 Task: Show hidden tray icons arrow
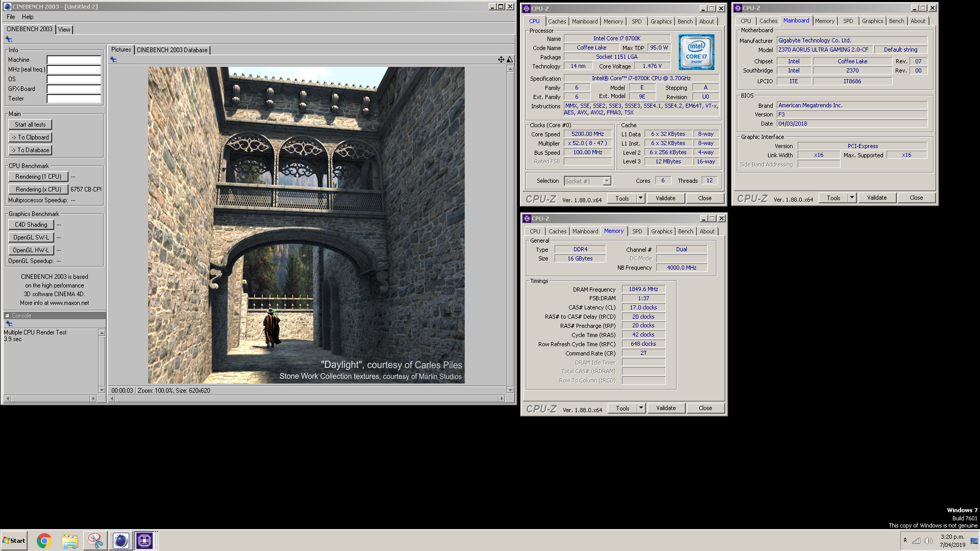pyautogui.click(x=905, y=540)
